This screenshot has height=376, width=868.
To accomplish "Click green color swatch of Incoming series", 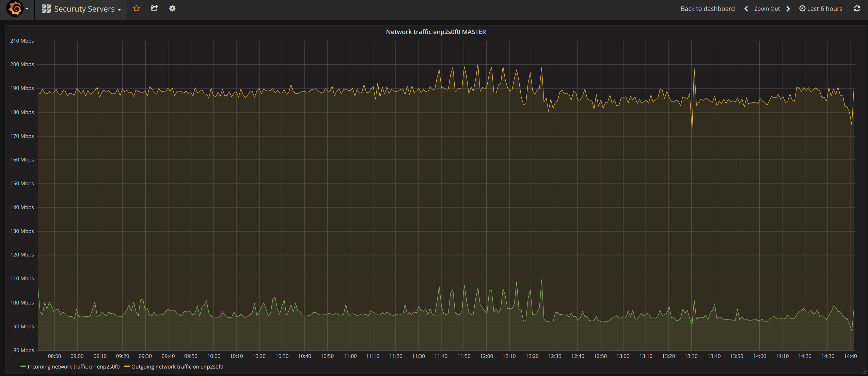I will 23,367.
